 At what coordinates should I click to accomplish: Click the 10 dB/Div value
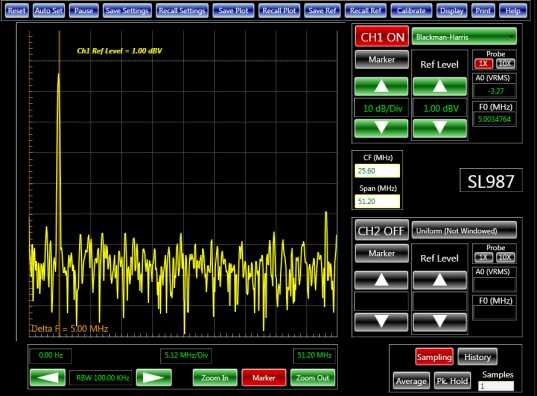381,109
